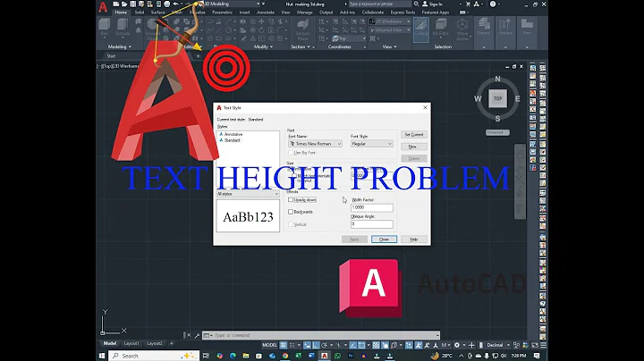Check the Backwards effect checkbox

pyautogui.click(x=291, y=212)
